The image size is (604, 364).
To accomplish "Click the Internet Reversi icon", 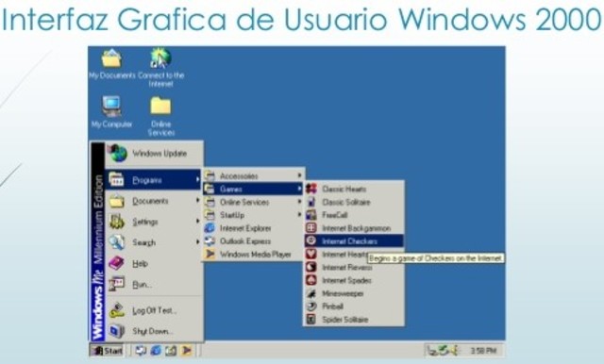I will tap(311, 267).
